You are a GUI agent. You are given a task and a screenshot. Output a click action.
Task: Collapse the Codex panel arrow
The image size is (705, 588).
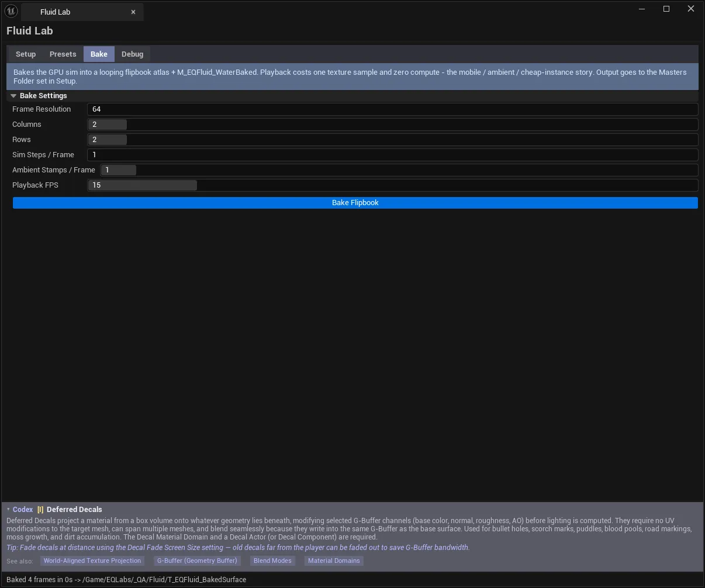pos(8,510)
